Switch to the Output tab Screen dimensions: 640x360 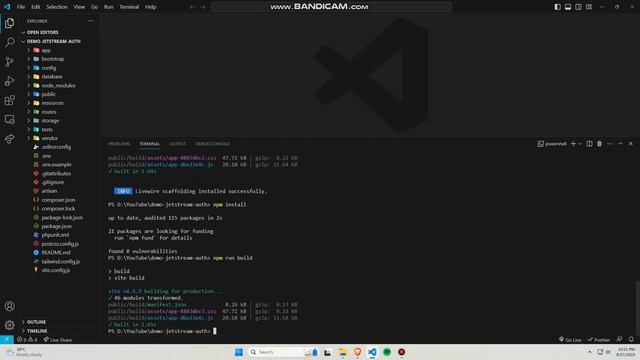[178, 144]
